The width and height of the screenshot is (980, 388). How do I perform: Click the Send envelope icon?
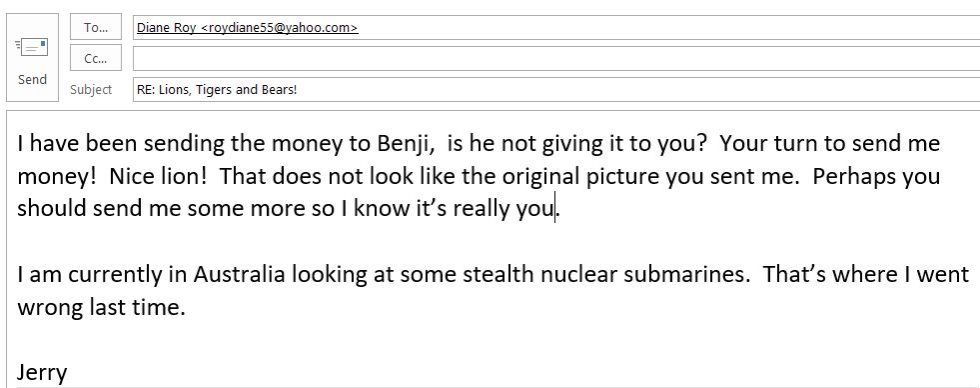pos(32,48)
